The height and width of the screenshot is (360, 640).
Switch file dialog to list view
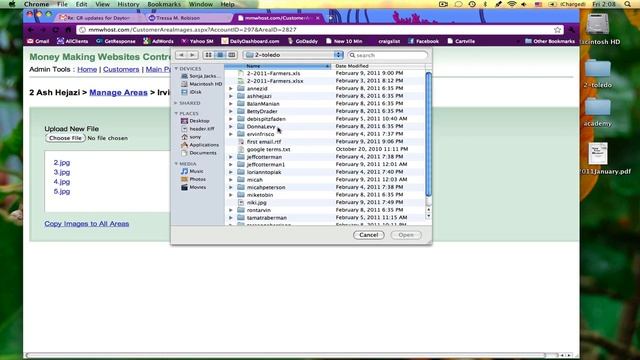point(220,55)
